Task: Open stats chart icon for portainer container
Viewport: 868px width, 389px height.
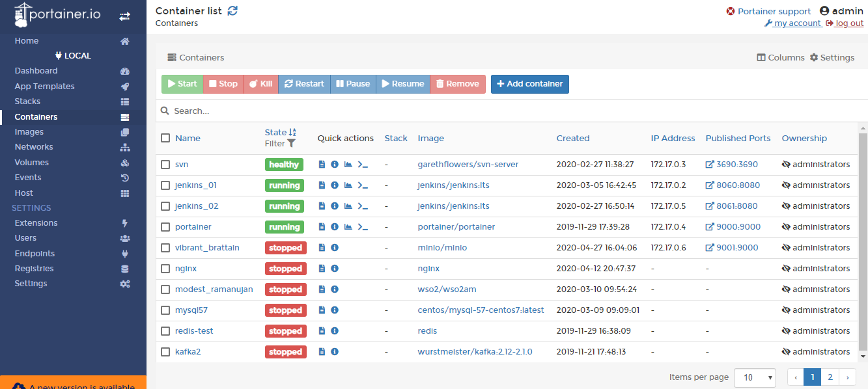Action: [348, 227]
